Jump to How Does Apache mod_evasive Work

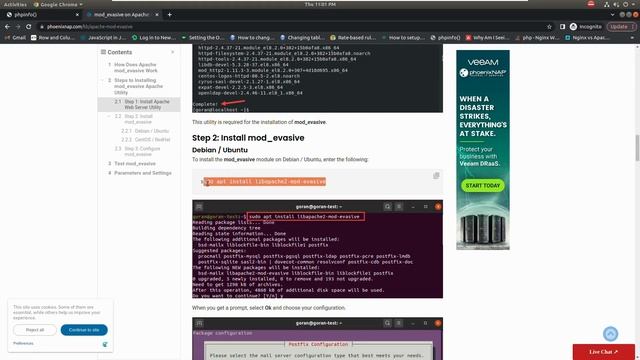(x=136, y=67)
